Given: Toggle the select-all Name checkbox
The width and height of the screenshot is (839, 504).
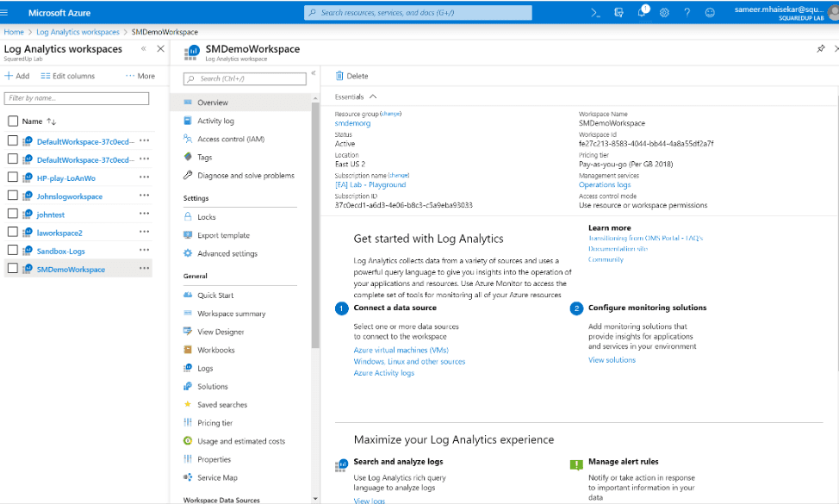Looking at the screenshot, I should point(12,121).
